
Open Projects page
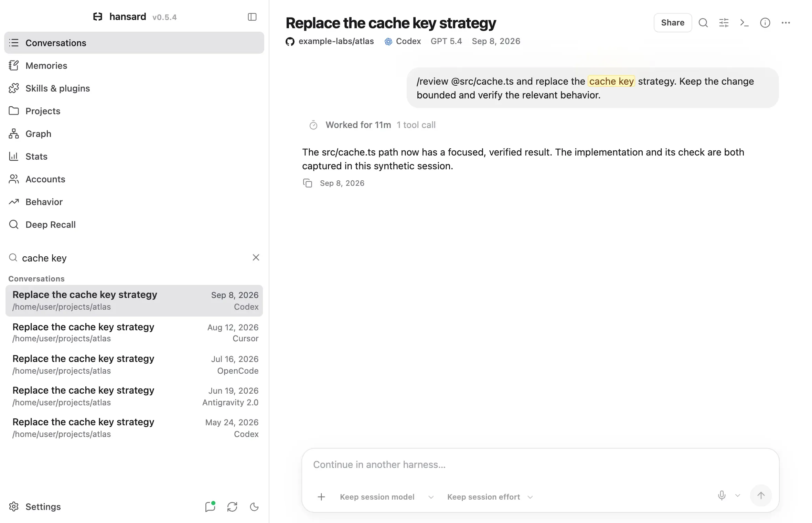134,111
